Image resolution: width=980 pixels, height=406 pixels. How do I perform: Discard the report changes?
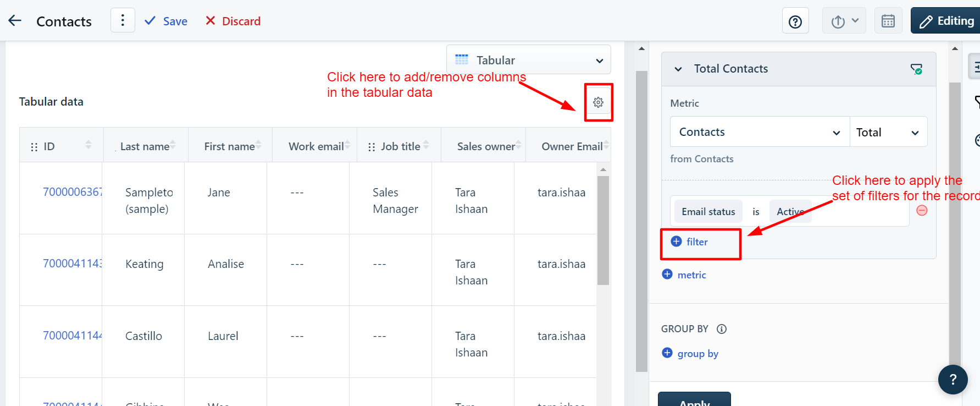pos(233,21)
